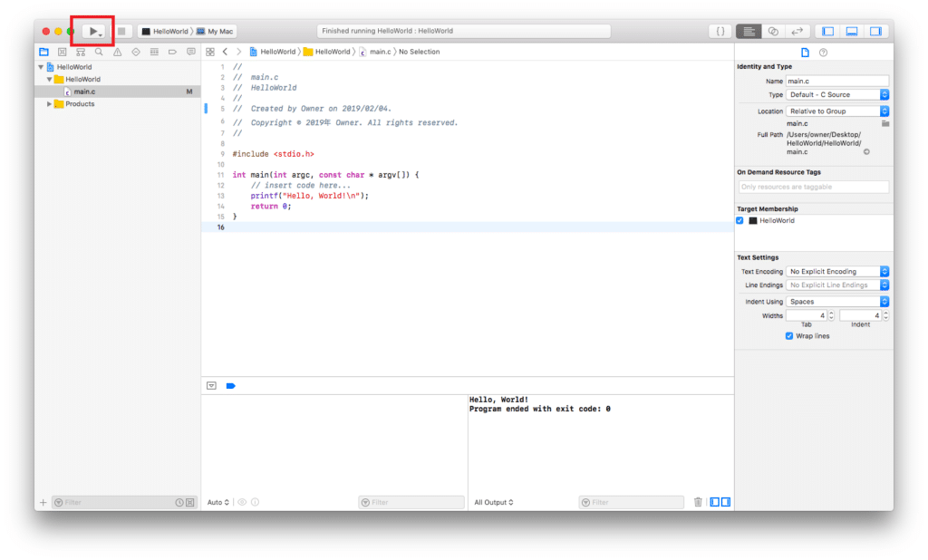Open the Version editor comparison view

pos(797,30)
